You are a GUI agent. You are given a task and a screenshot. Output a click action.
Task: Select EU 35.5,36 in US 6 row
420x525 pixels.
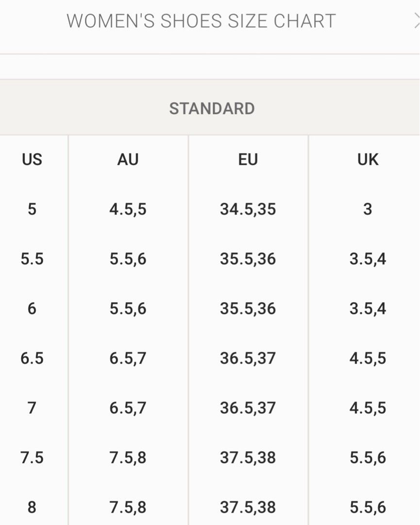(x=248, y=309)
